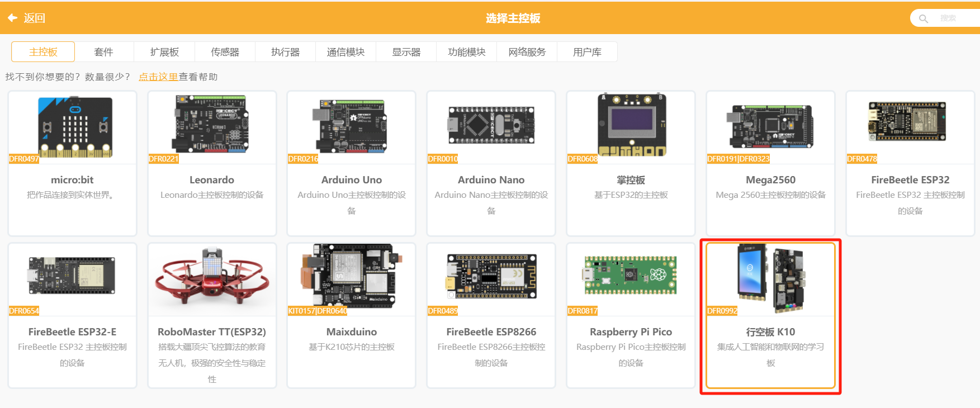Click the 行空板 K10 title

point(771,332)
